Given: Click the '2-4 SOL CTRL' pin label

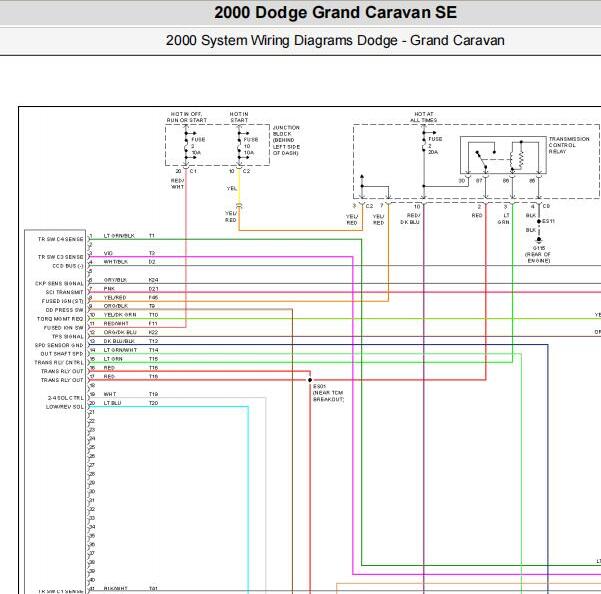Looking at the screenshot, I should click(66, 398).
